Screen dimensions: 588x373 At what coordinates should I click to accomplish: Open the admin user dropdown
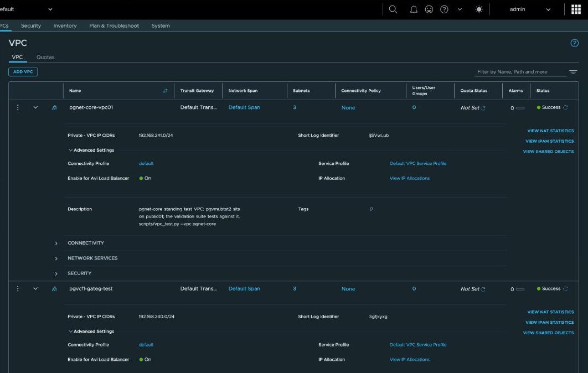tap(530, 9)
